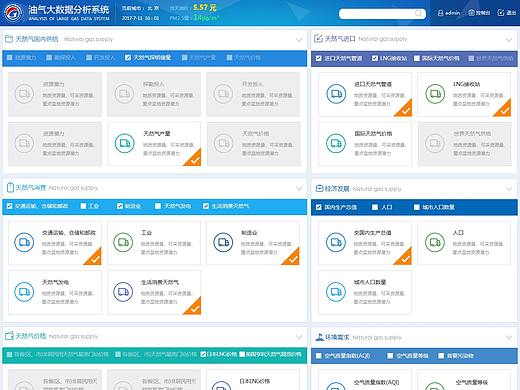Click the icon beside 经济发展 heading
The width and height of the screenshot is (520, 390).
click(319, 188)
